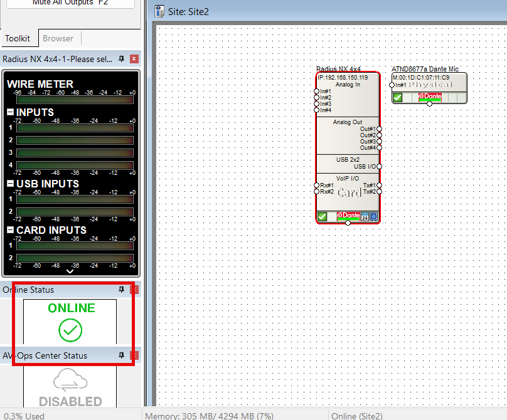Click the INPUTS channel 1 meter bar

(x=75, y=128)
